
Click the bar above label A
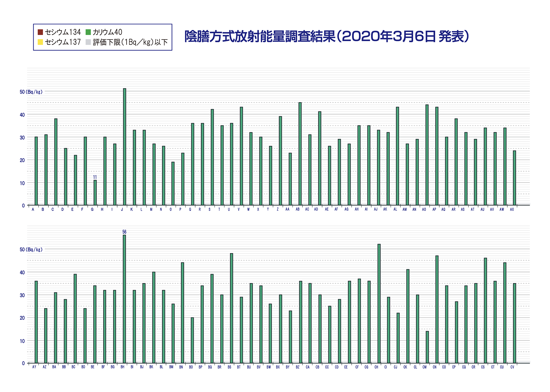[36, 171]
